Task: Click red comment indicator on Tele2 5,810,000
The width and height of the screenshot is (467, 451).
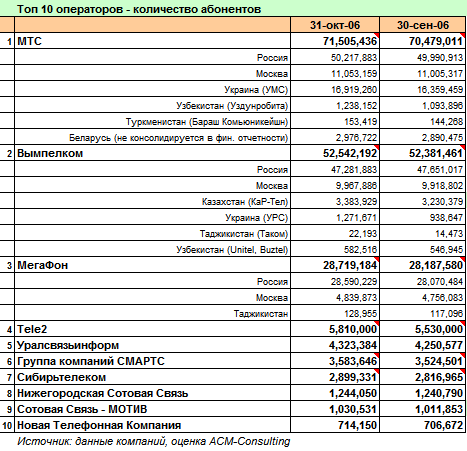Action: 377,323
